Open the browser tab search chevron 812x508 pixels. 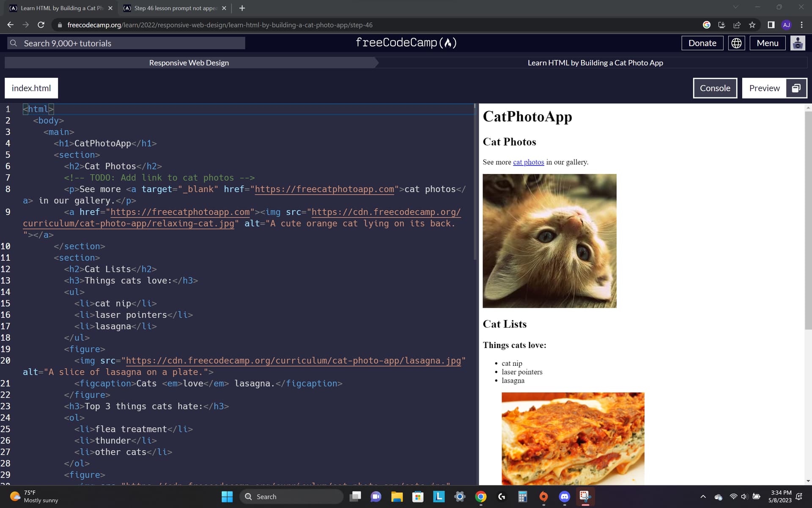[x=735, y=7]
